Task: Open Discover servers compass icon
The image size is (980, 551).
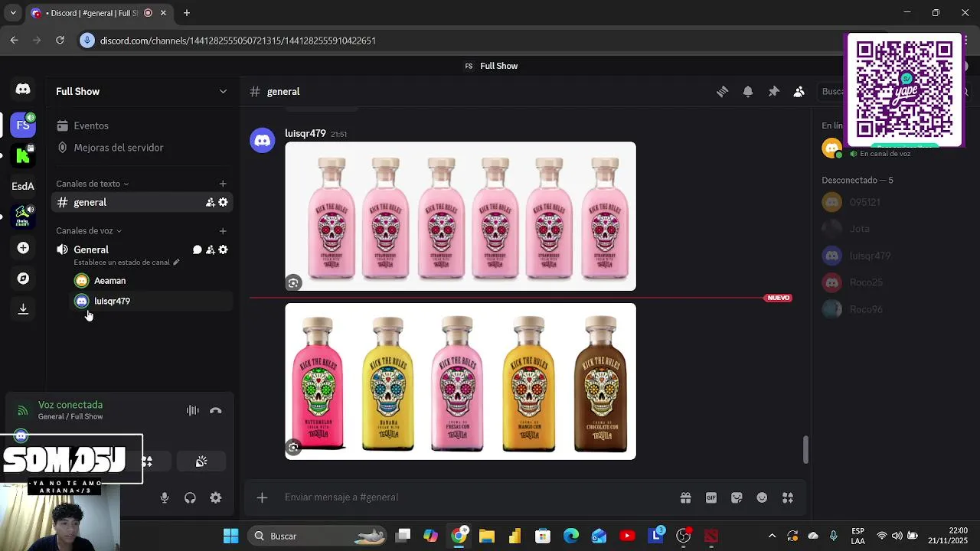Action: point(23,279)
